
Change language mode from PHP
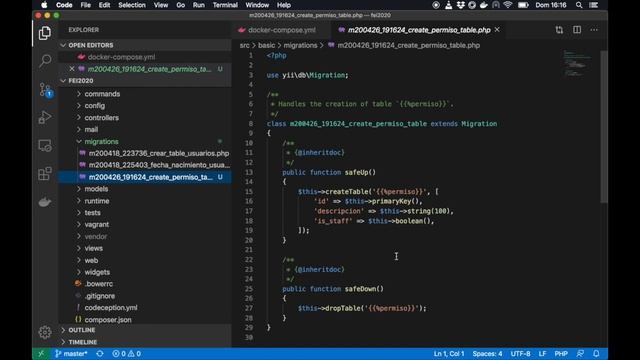coord(561,354)
